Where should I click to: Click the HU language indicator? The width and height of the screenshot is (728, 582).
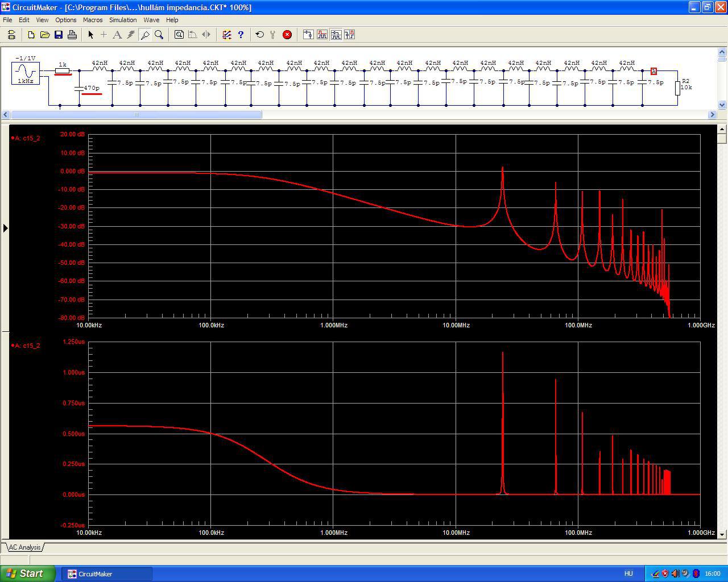pyautogui.click(x=628, y=573)
